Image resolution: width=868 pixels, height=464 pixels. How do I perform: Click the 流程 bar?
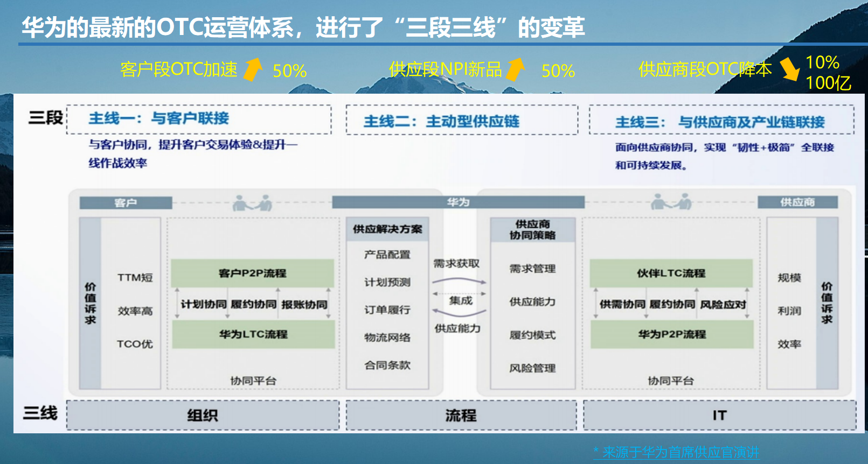click(x=461, y=415)
